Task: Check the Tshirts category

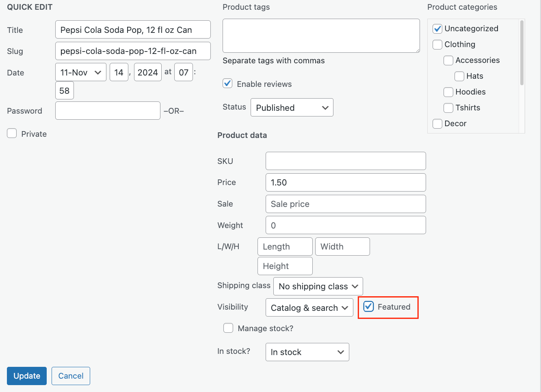Action: coord(448,108)
